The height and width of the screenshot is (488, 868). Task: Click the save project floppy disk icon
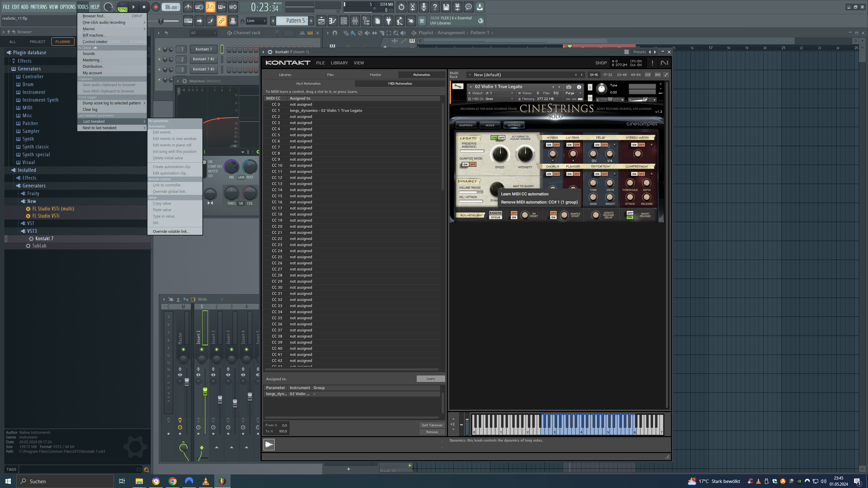(x=446, y=7)
